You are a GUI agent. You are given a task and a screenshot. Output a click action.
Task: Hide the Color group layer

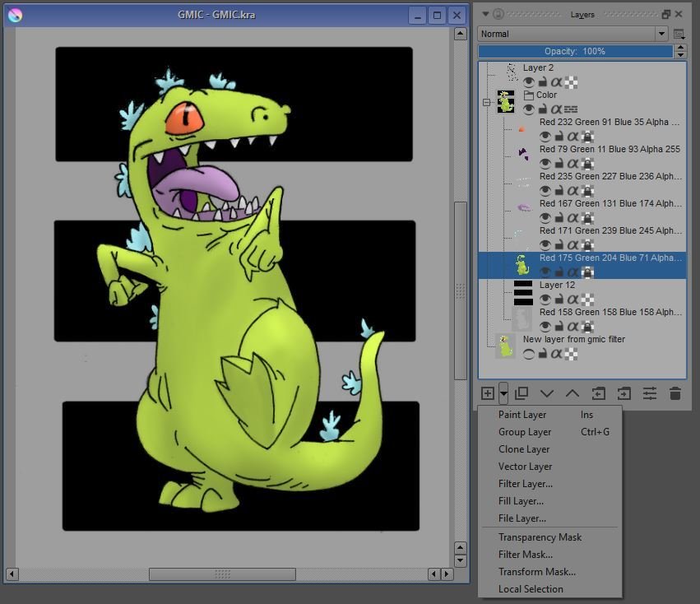tap(529, 109)
